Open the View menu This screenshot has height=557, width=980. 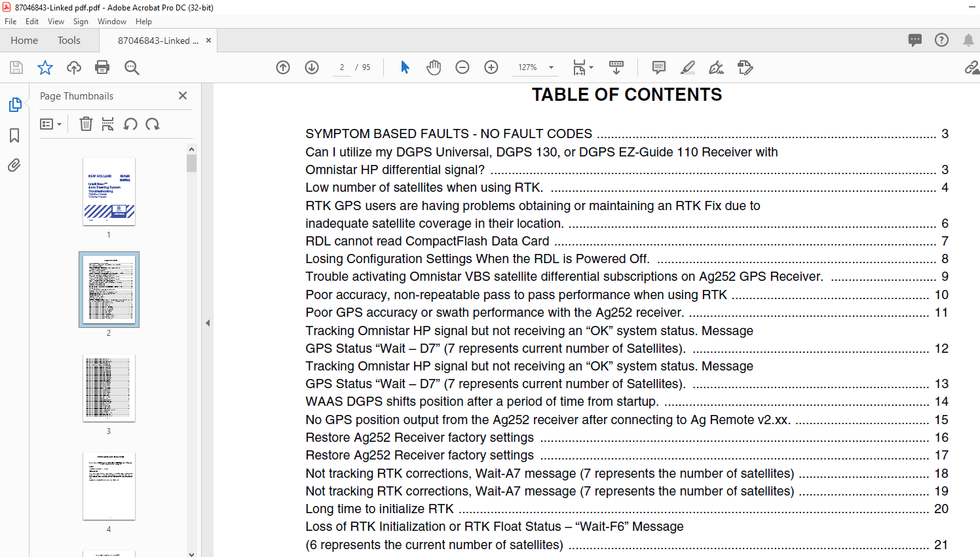pyautogui.click(x=56, y=22)
